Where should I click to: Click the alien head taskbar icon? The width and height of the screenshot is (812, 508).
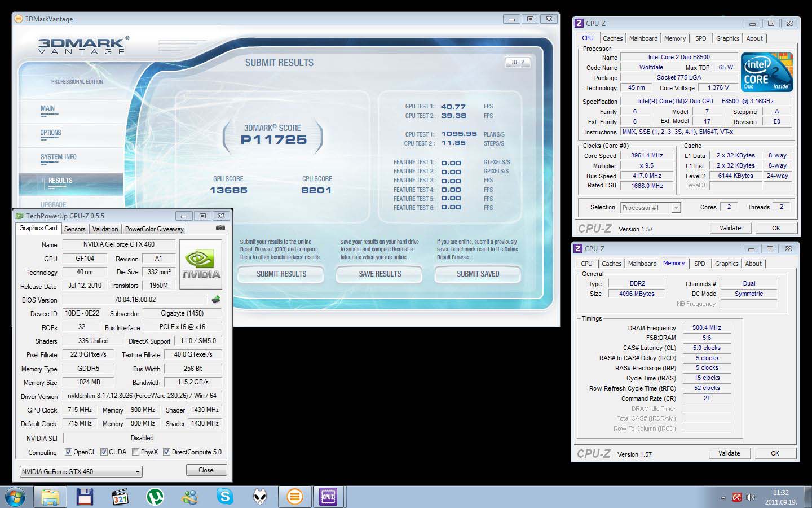click(260, 497)
